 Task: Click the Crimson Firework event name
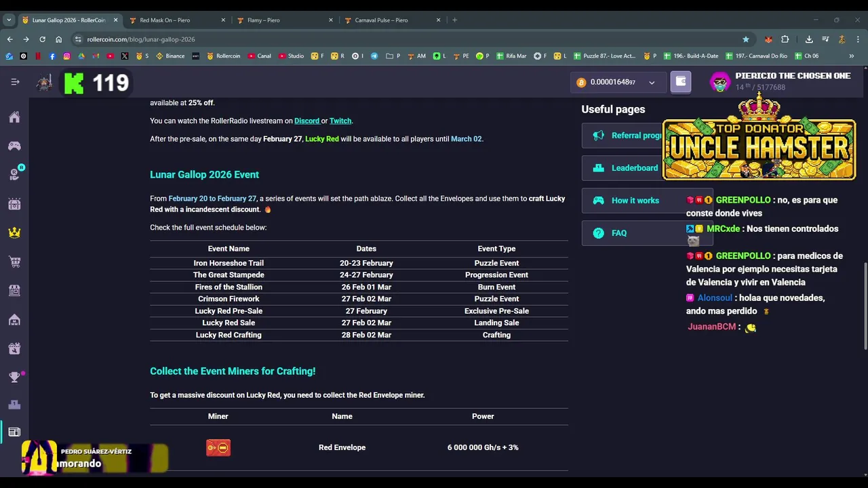[x=229, y=299]
